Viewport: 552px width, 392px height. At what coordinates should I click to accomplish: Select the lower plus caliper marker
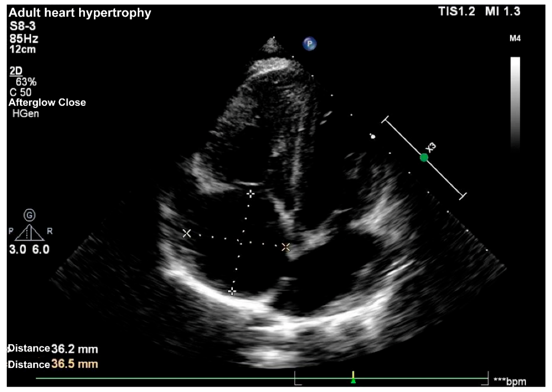pyautogui.click(x=232, y=291)
